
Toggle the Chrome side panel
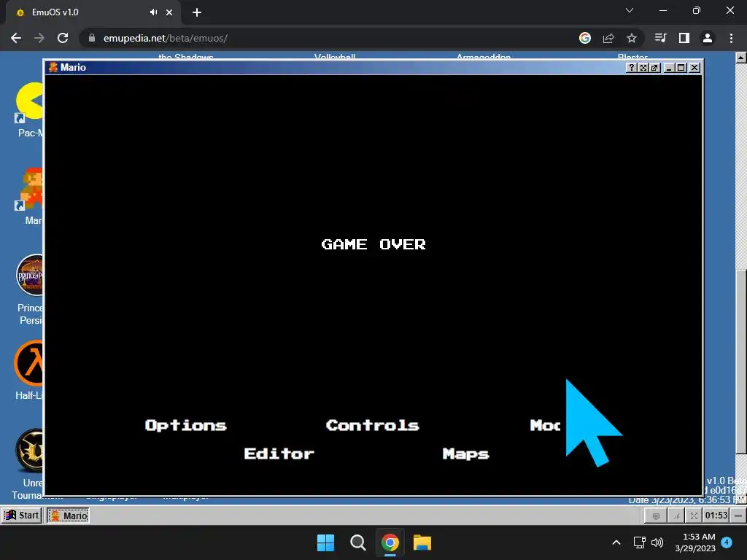pos(684,38)
